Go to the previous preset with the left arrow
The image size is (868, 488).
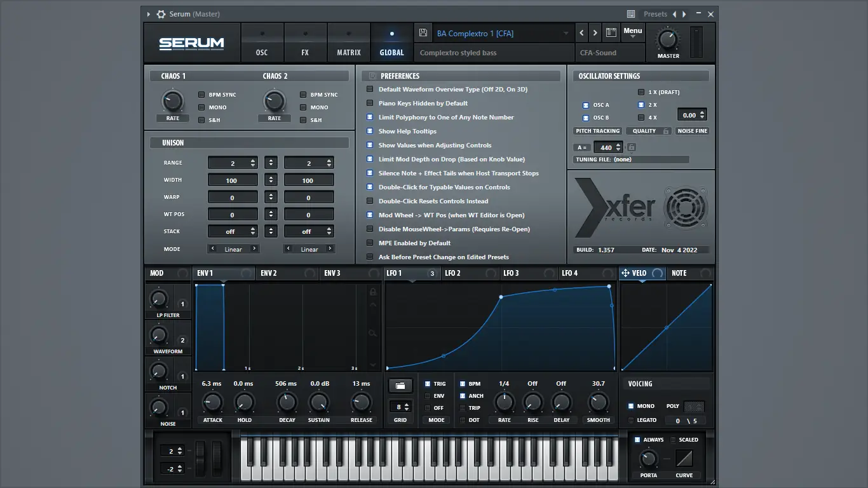582,33
